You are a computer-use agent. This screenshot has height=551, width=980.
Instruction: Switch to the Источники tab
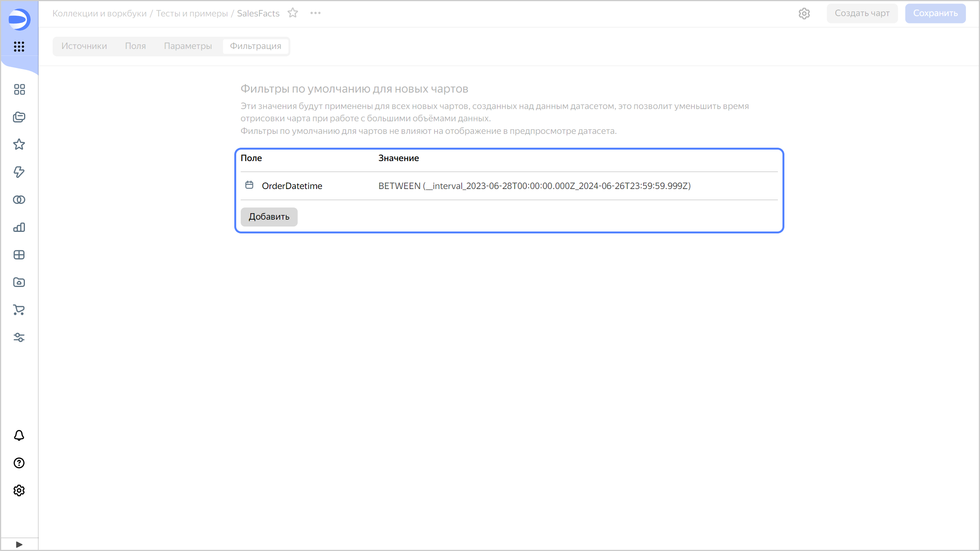tap(84, 46)
